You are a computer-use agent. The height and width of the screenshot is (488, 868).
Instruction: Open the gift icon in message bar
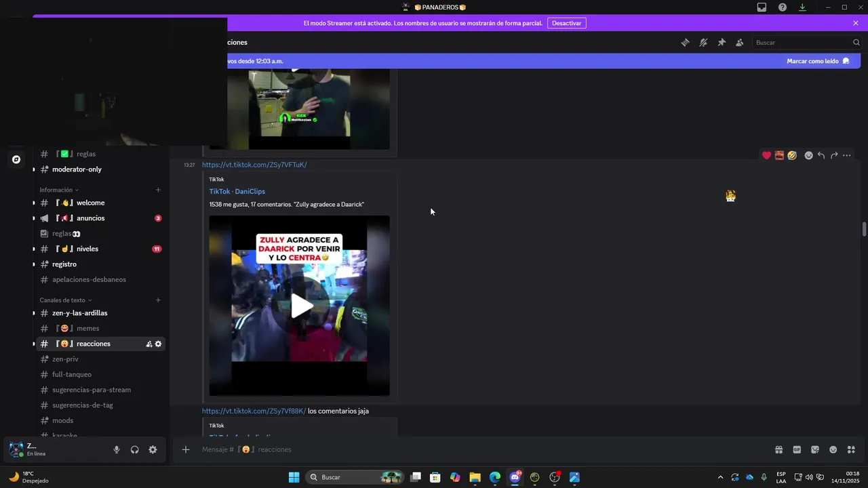[x=779, y=449]
